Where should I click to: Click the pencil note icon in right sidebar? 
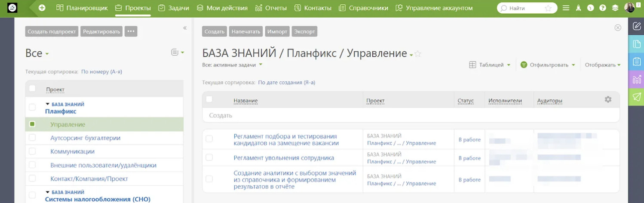coord(637,27)
